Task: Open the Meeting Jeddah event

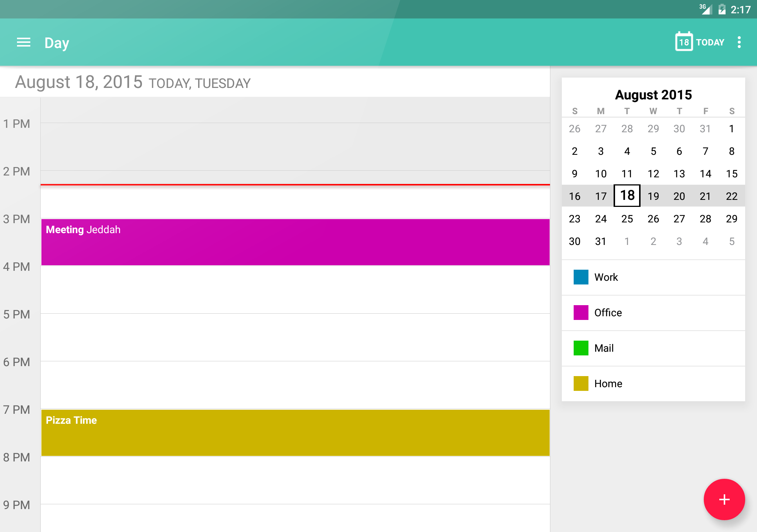Action: pos(295,242)
